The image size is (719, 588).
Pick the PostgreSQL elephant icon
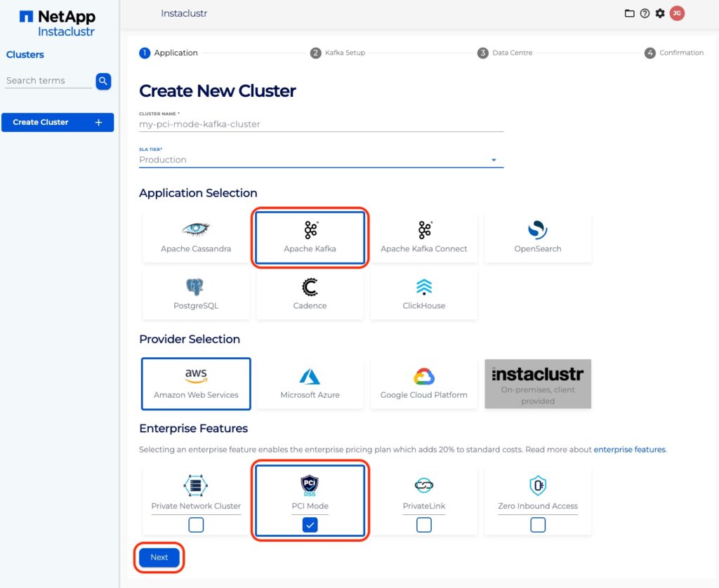pos(195,286)
